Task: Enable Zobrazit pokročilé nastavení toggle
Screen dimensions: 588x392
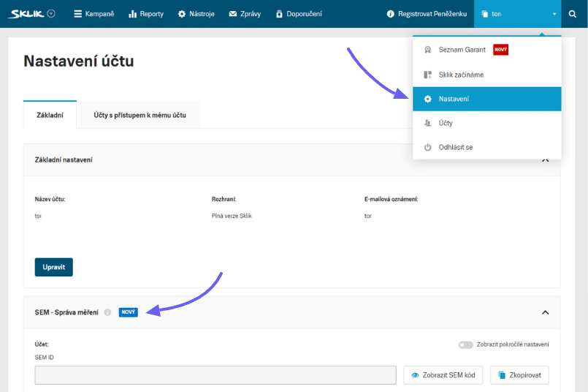Action: point(465,344)
